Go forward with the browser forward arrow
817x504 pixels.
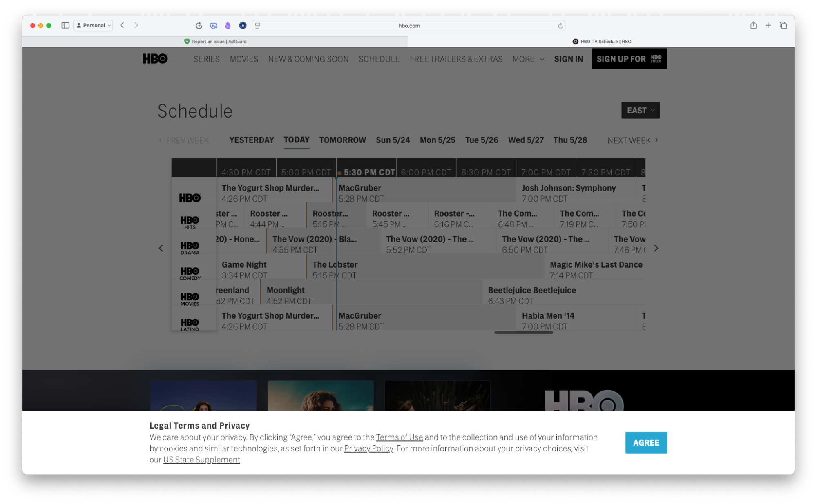coord(136,25)
